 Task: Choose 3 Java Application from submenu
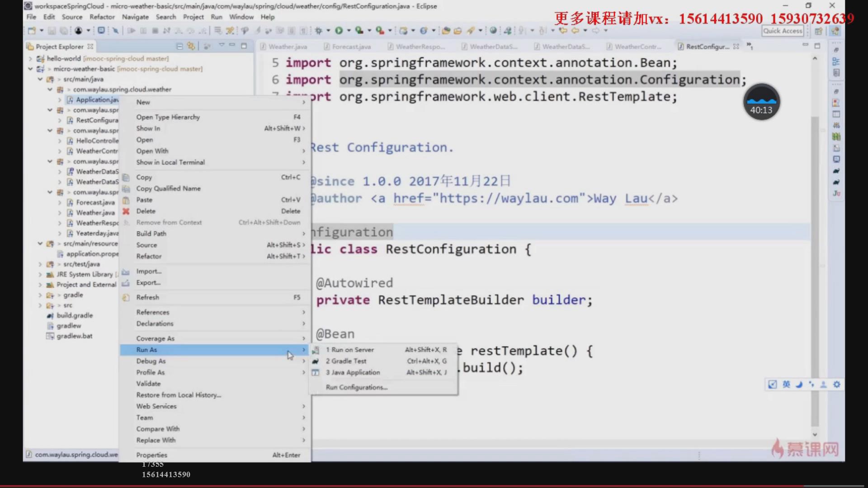point(353,372)
